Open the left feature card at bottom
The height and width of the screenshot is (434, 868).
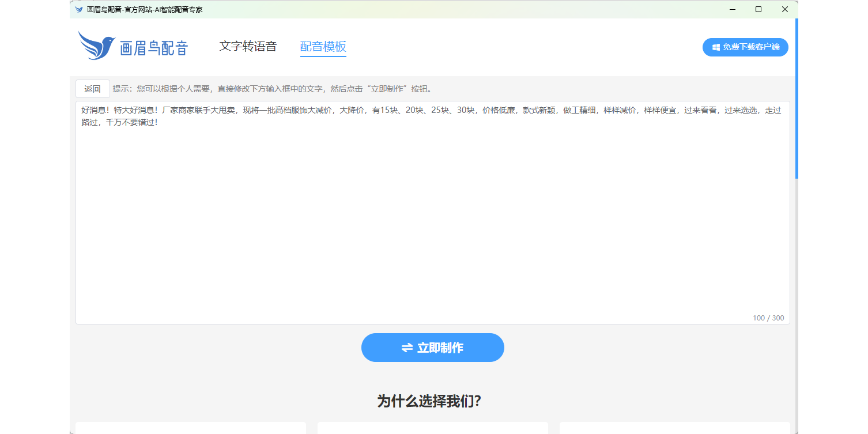(190, 428)
